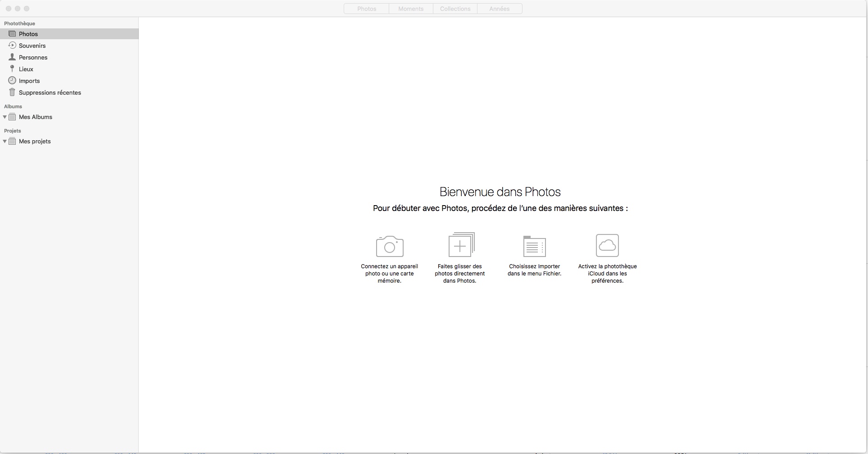Click the minimize window button
Viewport: 868px width, 454px height.
click(x=18, y=9)
